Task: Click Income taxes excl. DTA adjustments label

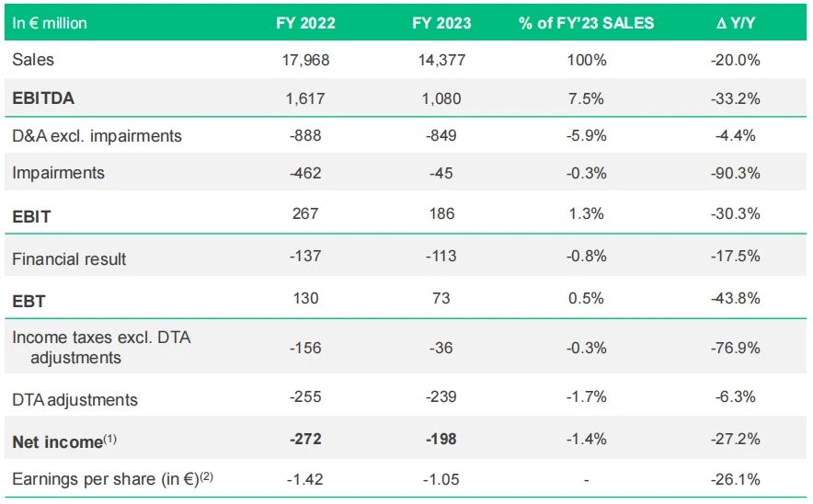Action: (x=101, y=348)
